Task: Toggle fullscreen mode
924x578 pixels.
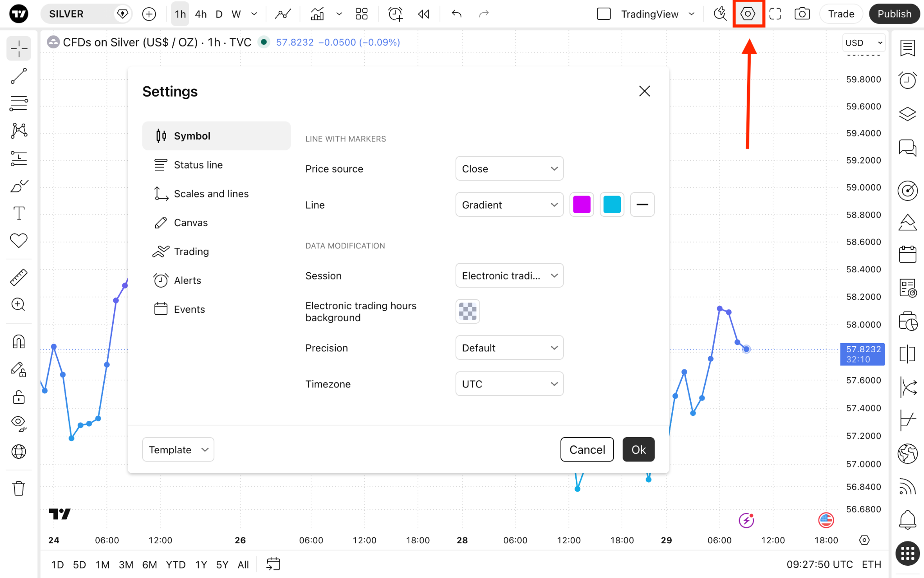Action: (x=775, y=14)
